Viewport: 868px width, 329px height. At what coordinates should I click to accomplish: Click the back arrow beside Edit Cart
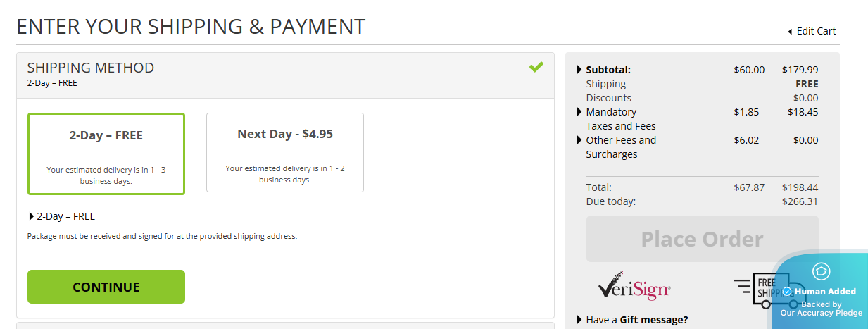[x=790, y=32]
